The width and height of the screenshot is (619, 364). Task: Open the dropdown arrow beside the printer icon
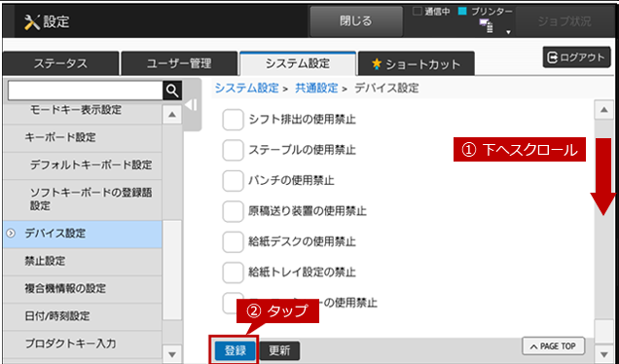(x=508, y=32)
